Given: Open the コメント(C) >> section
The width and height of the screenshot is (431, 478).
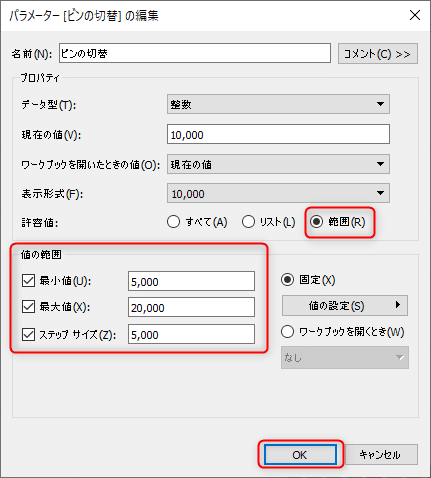Looking at the screenshot, I should pyautogui.click(x=378, y=54).
